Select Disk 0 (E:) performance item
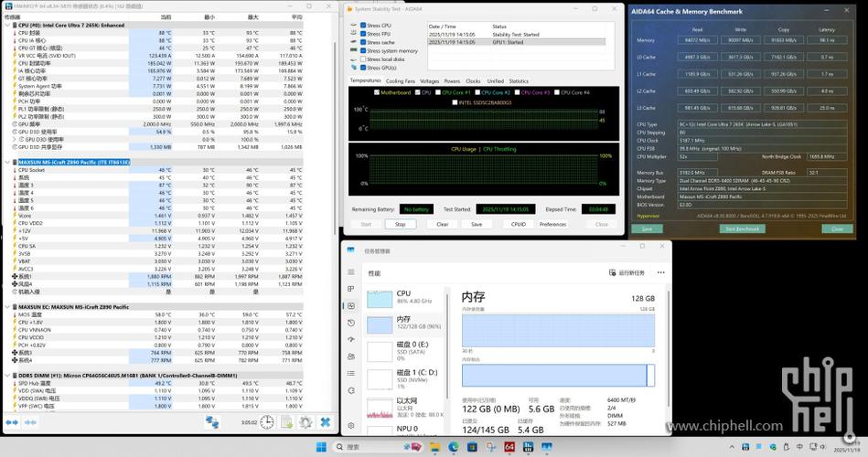Image resolution: width=868 pixels, height=457 pixels. [404, 351]
